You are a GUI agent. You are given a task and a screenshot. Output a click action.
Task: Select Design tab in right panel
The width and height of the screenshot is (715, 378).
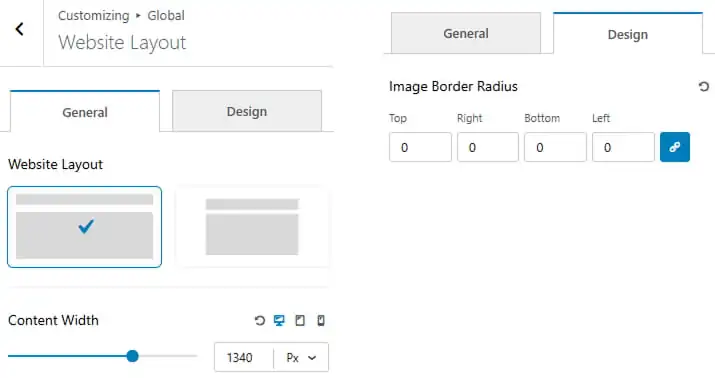627,34
